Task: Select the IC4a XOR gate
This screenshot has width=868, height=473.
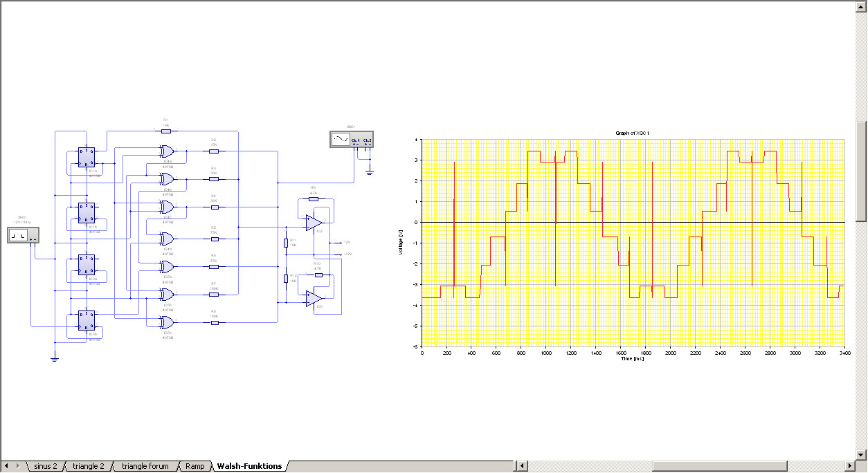Action: tap(166, 151)
